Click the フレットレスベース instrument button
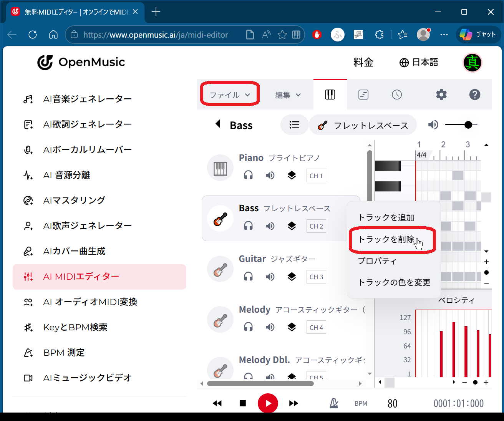The width and height of the screenshot is (504, 421). 363,125
